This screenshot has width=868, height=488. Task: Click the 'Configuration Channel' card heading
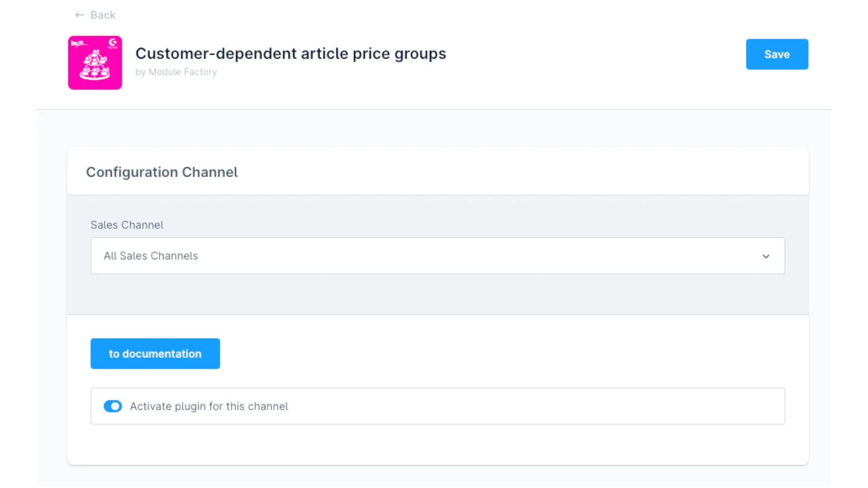tap(162, 172)
